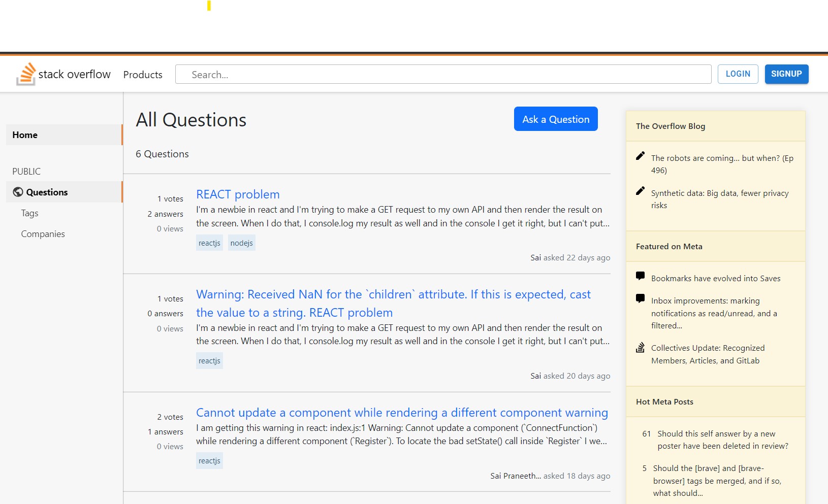Click 'Sai Praneeth...' author name
The image size is (828, 504).
click(516, 476)
